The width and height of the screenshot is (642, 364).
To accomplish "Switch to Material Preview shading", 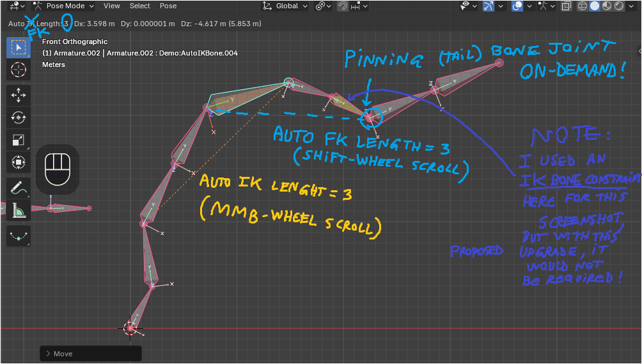I will click(x=607, y=6).
